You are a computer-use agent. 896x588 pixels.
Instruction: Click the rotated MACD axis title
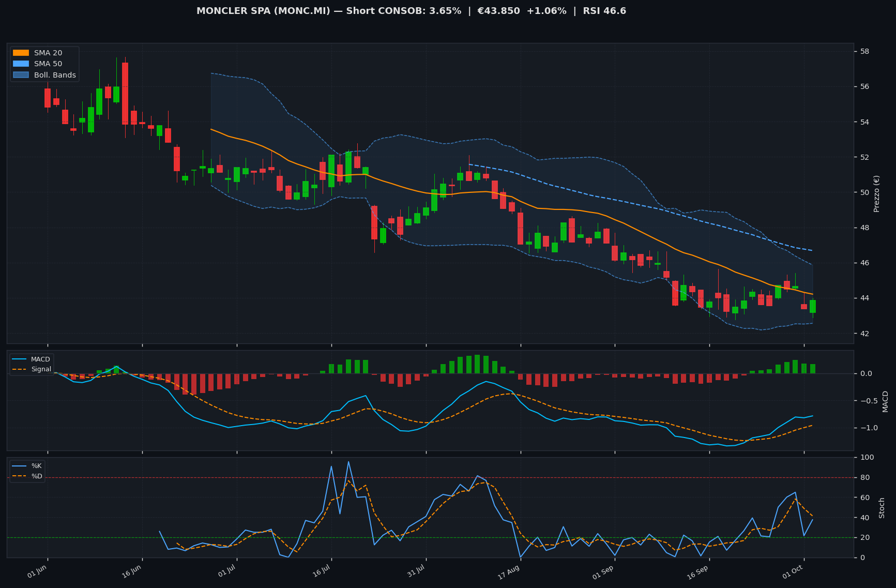(885, 401)
